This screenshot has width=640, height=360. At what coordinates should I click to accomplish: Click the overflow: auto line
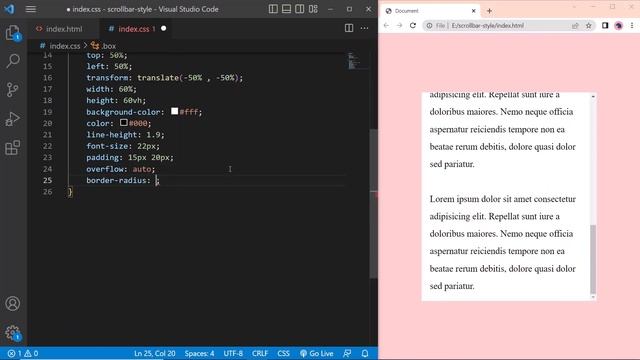pos(120,169)
